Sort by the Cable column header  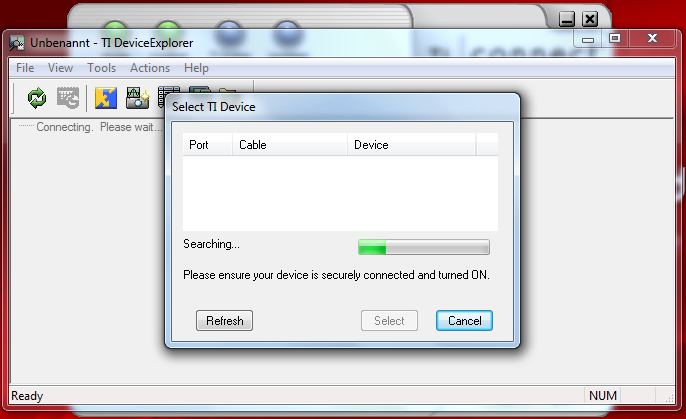290,145
